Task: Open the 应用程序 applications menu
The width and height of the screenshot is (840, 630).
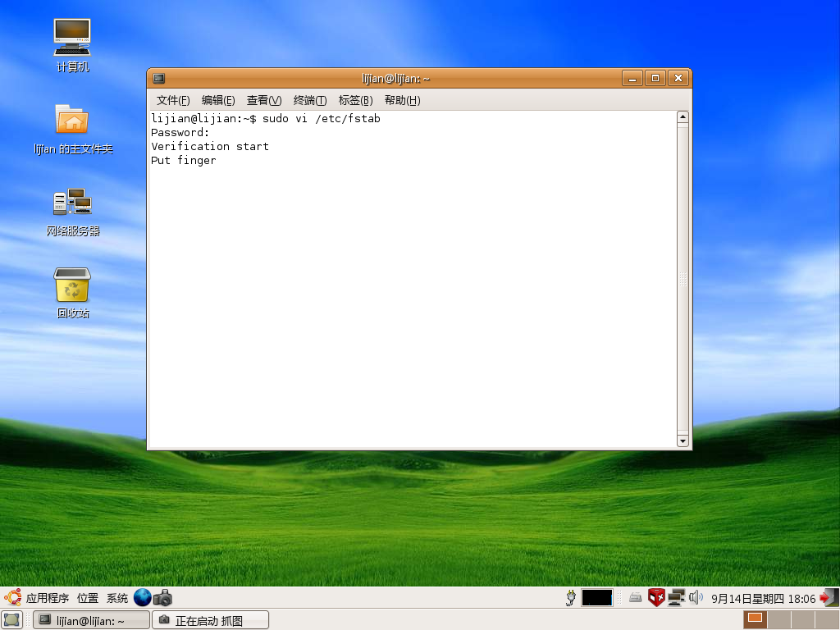Action: click(47, 598)
